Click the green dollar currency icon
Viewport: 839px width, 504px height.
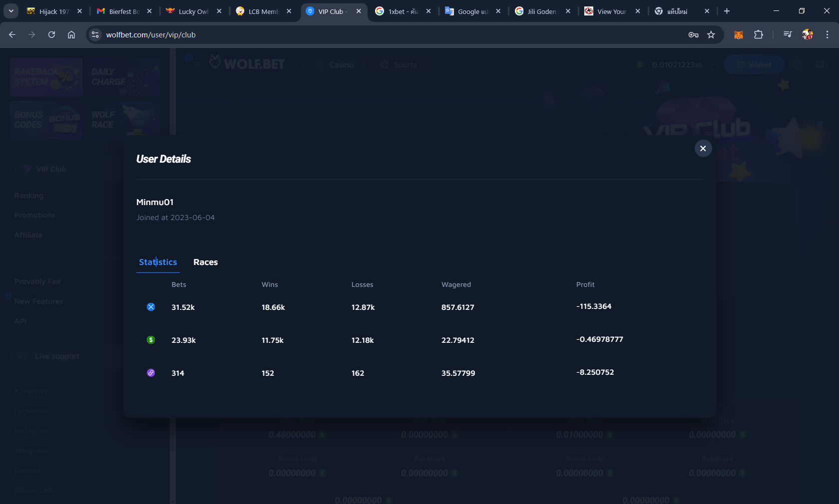151,340
